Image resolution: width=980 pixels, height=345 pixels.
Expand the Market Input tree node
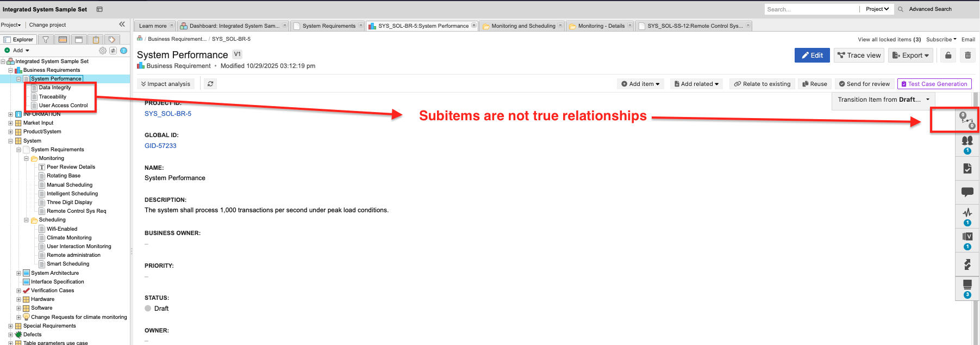point(10,123)
